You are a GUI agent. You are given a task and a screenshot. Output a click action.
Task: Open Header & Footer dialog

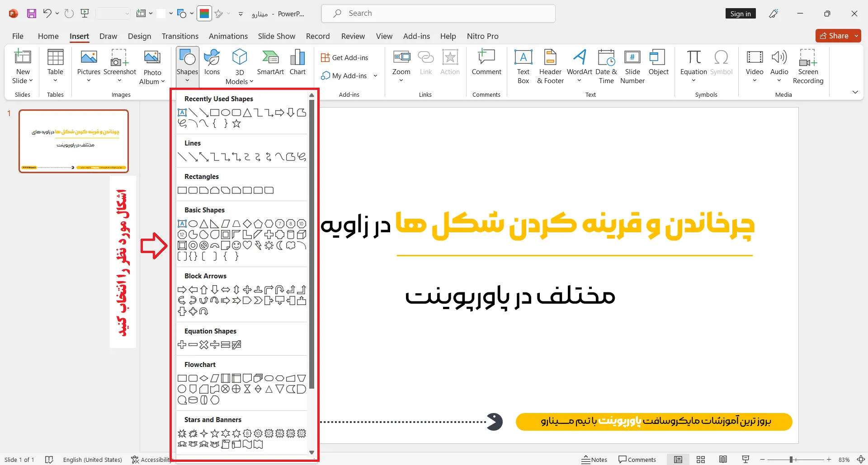click(x=550, y=67)
